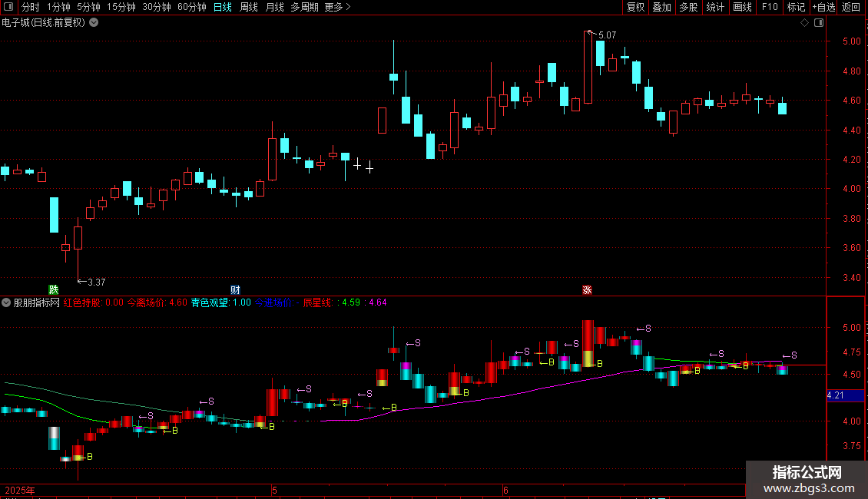Add stock via +自选 button
868x499 pixels.
(x=823, y=7)
